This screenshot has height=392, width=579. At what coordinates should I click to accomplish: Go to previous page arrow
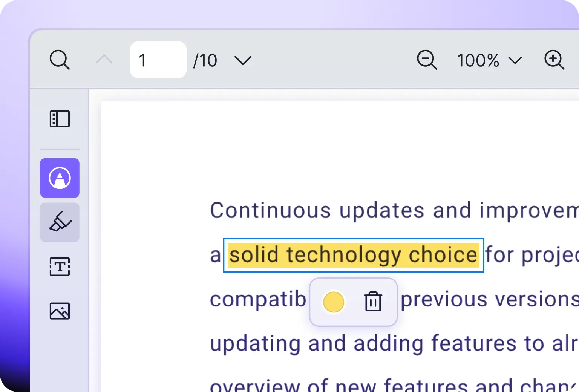(x=104, y=60)
